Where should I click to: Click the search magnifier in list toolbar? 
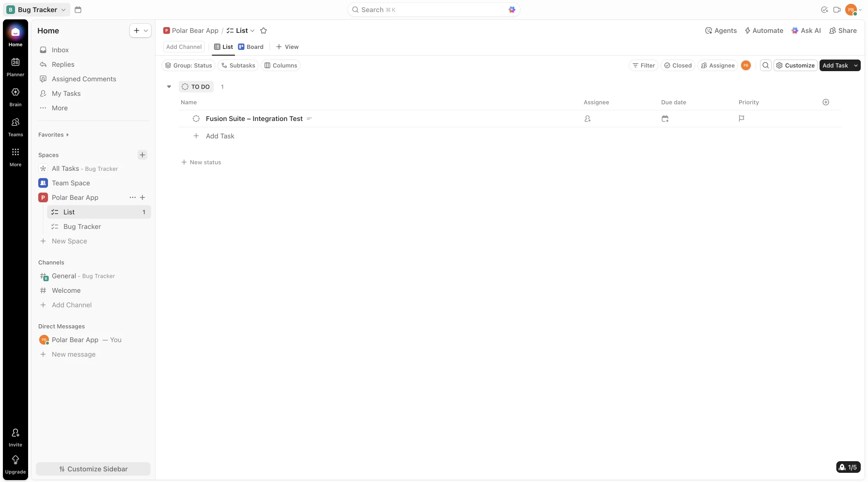tap(765, 65)
